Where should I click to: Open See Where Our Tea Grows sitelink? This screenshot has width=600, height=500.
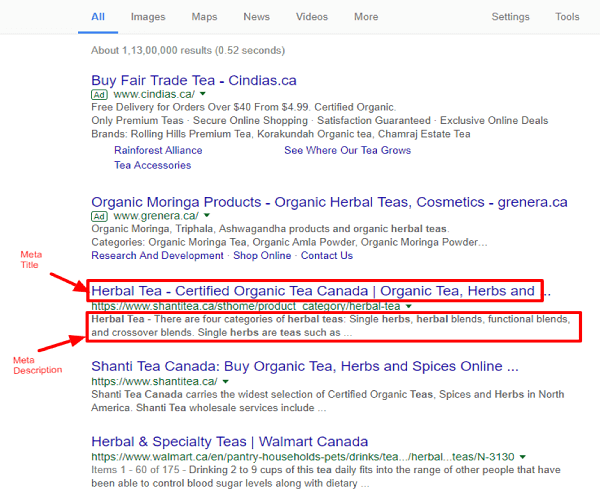(347, 150)
